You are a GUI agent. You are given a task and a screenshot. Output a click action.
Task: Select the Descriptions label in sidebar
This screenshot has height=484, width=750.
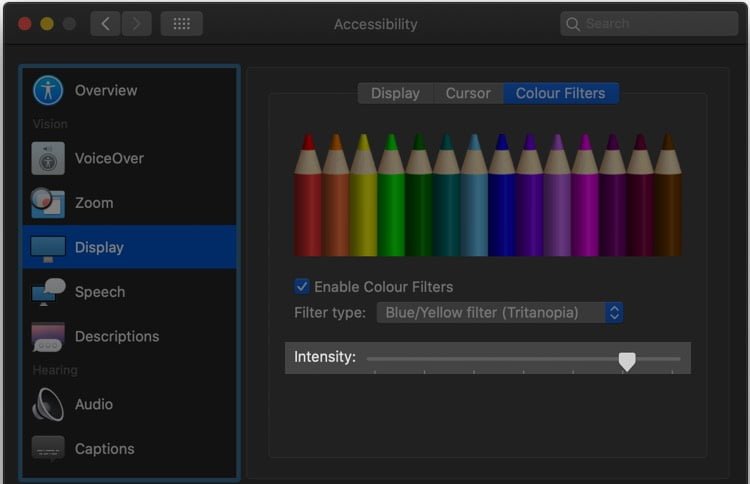coord(117,336)
